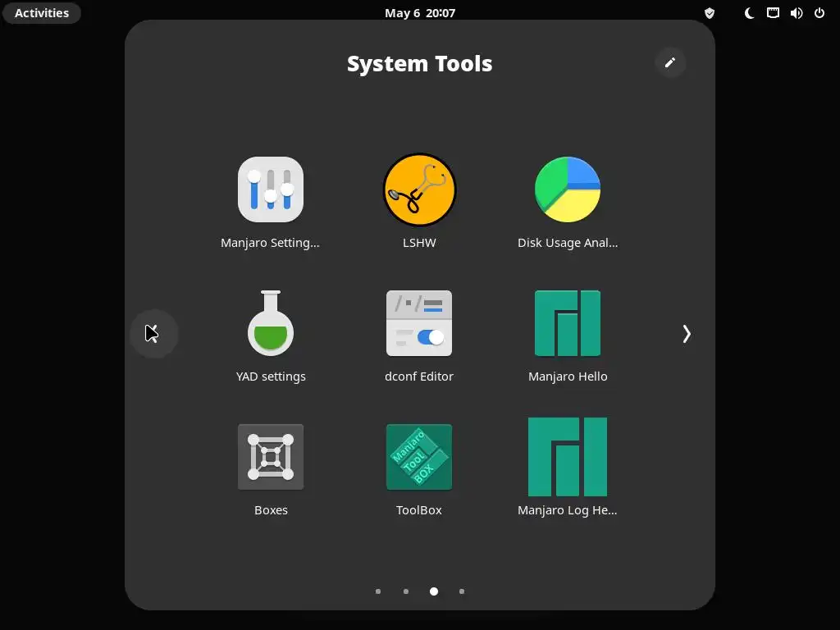Open Disk Usage Analyzer pie chart icon
The width and height of the screenshot is (840, 630).
point(568,189)
